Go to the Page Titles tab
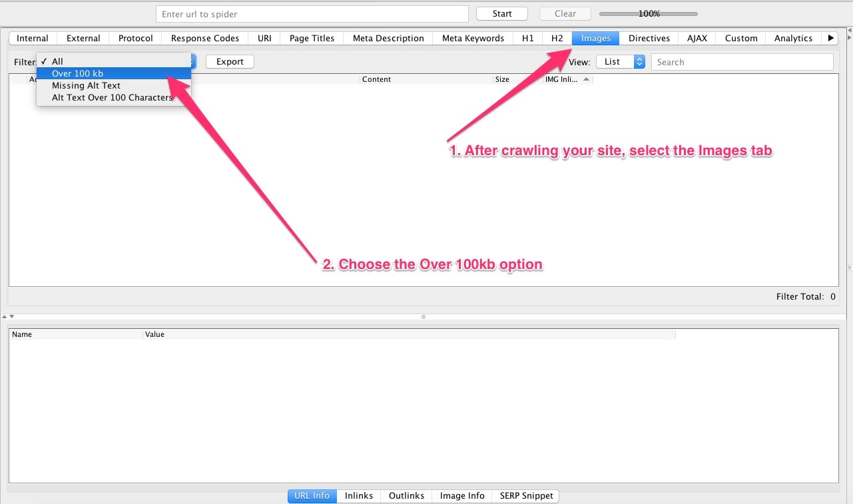This screenshot has height=504, width=853. point(312,39)
